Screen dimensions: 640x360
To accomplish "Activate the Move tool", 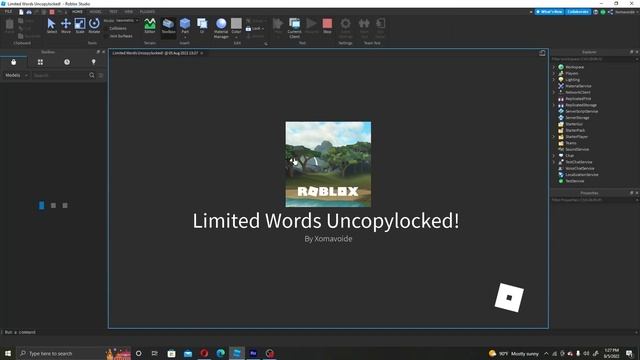I will coord(66,26).
